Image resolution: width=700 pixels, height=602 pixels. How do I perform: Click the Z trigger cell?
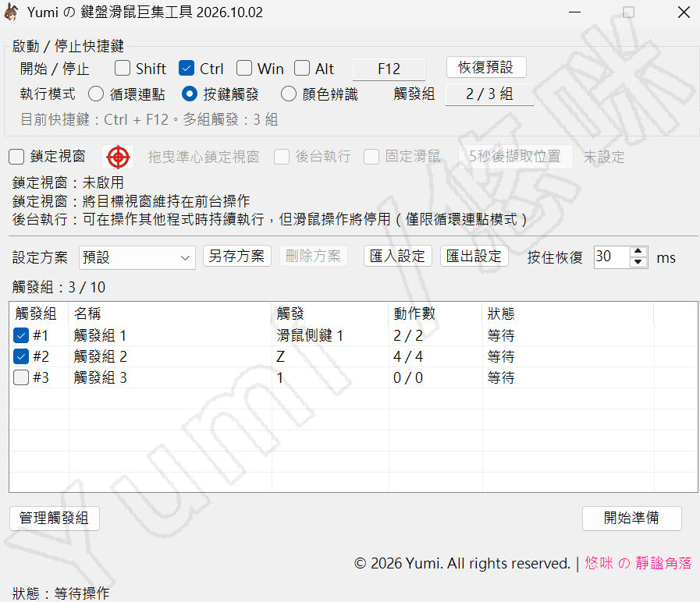pos(330,356)
